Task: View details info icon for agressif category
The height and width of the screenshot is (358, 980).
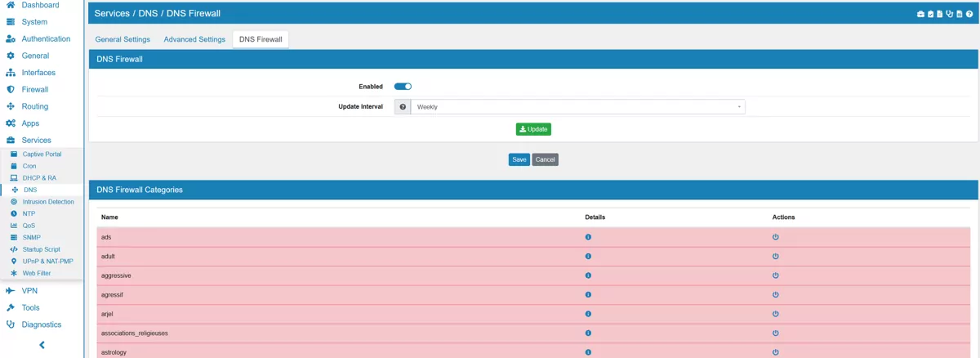Action: point(588,295)
